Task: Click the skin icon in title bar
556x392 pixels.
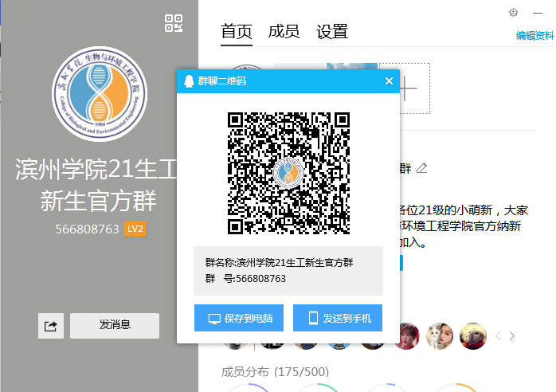Action: (x=513, y=12)
